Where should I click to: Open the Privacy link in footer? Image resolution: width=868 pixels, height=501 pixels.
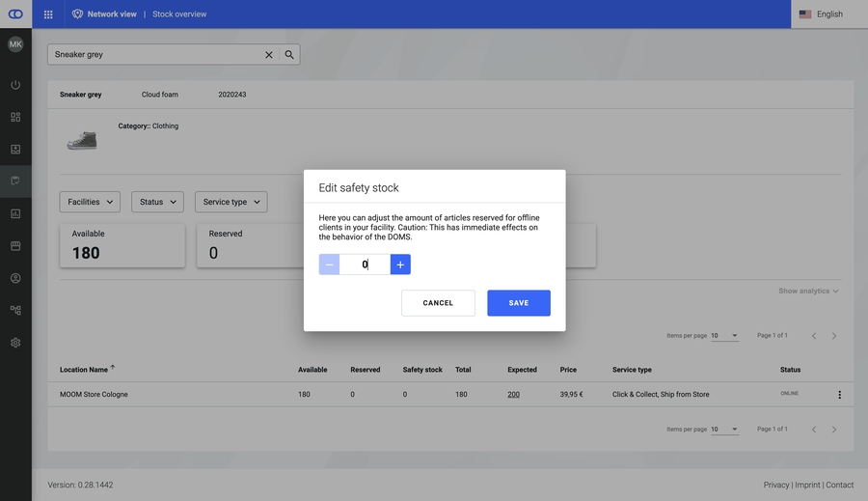point(775,485)
